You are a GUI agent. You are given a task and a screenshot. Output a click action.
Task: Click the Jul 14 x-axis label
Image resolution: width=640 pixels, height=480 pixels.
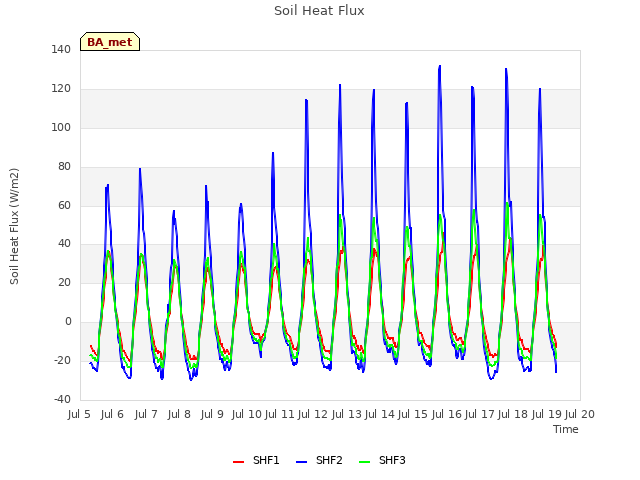tap(380, 414)
